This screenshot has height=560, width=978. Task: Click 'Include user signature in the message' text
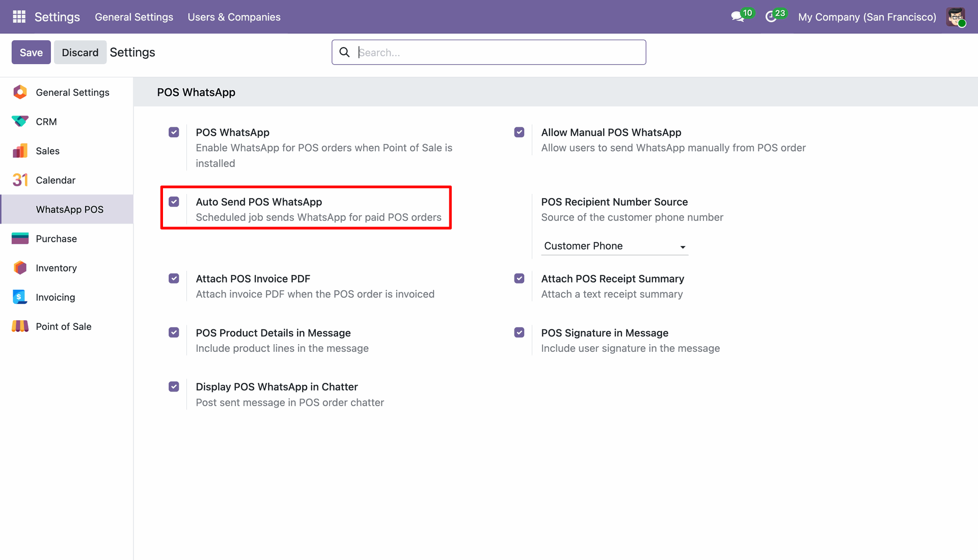pos(630,348)
